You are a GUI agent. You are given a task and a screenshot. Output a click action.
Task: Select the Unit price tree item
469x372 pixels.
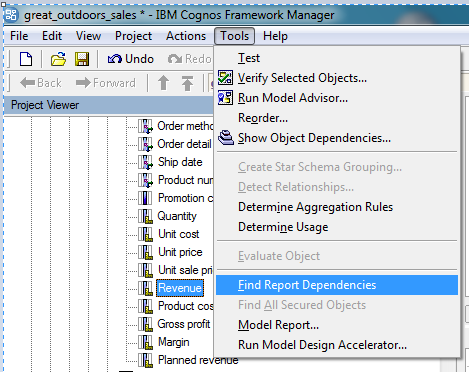(x=180, y=252)
